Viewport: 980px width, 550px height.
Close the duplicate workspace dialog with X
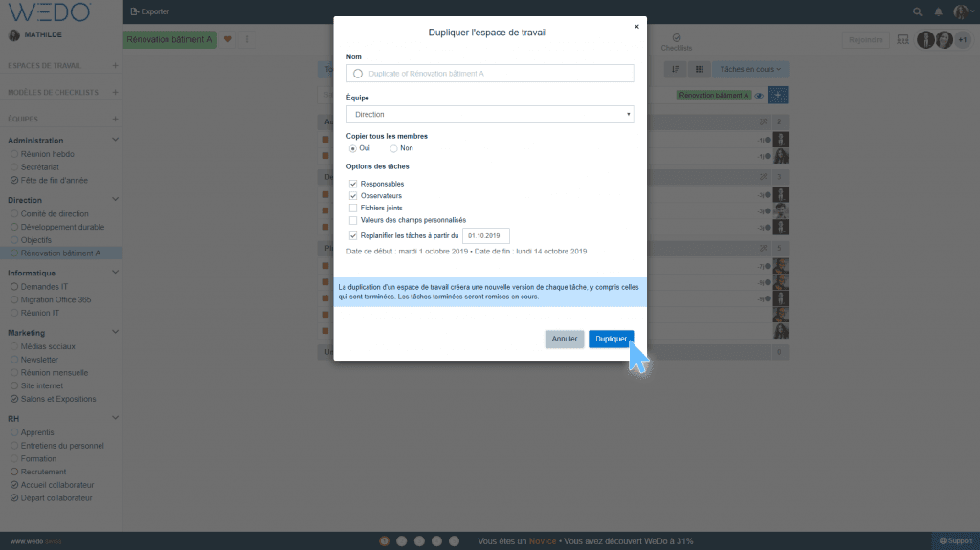pyautogui.click(x=636, y=27)
